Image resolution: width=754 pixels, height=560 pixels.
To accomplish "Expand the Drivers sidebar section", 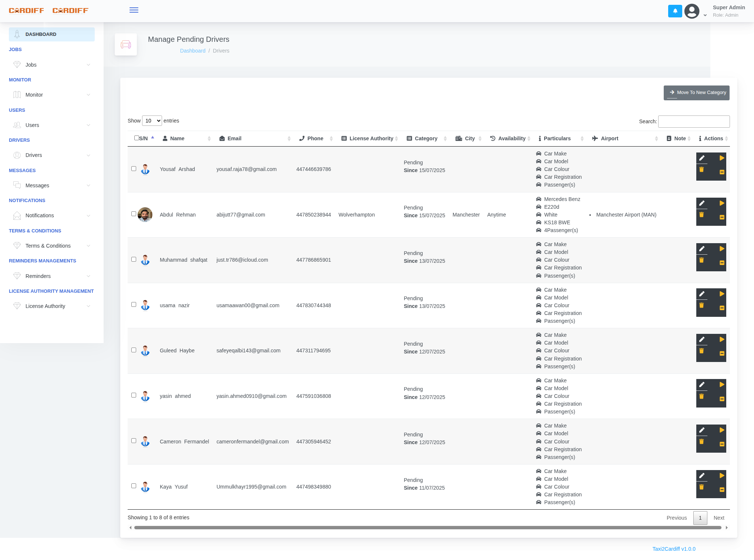I will [51, 155].
